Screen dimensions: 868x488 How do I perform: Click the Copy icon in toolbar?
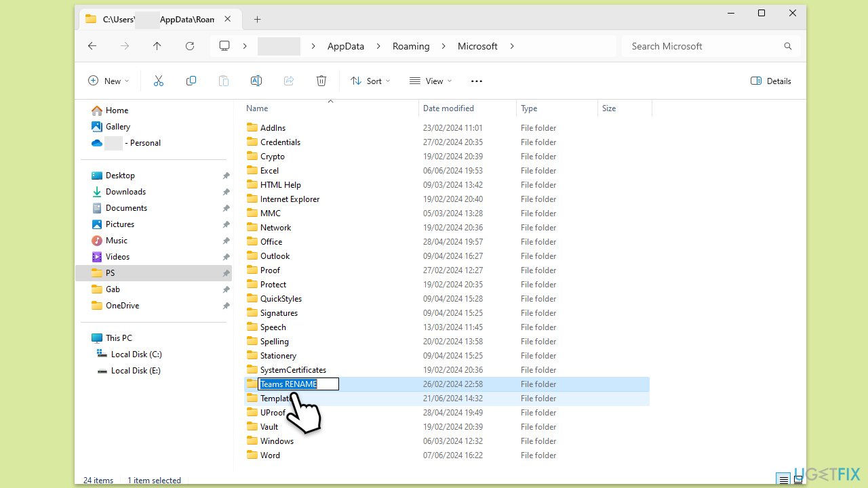pos(191,81)
